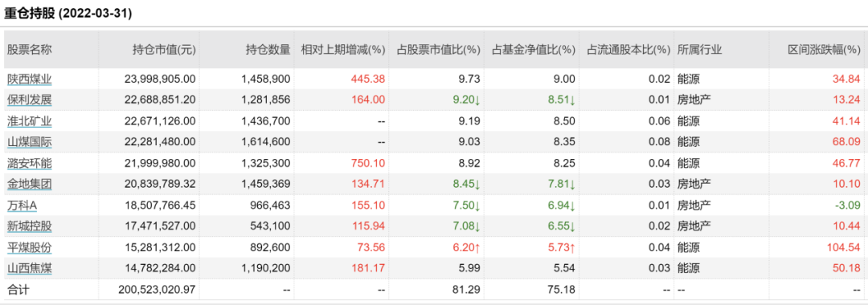Click change value 134.71
The height and width of the screenshot is (305, 868).
[x=368, y=184]
